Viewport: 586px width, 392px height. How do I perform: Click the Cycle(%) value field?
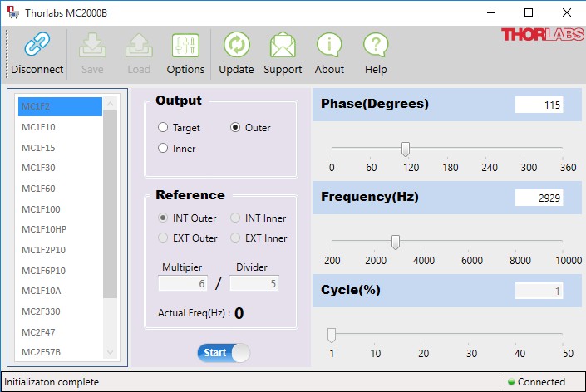(x=539, y=291)
